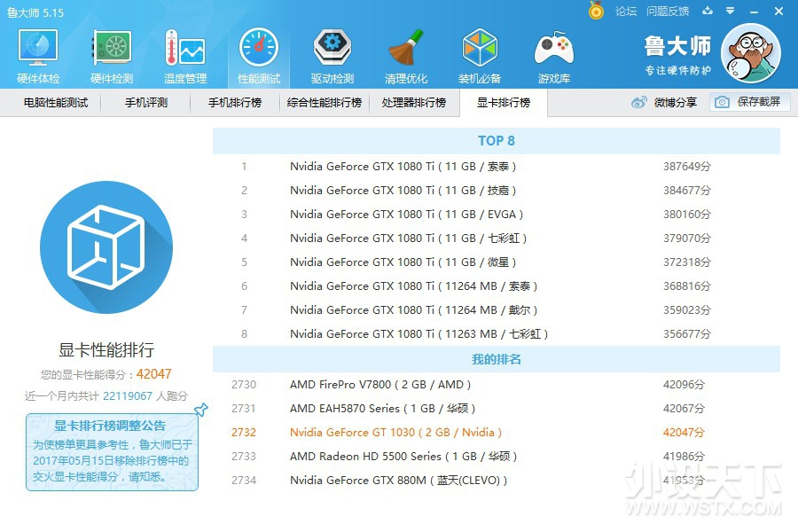Click the Weibo logo icon
This screenshot has width=798, height=532.
[638, 102]
